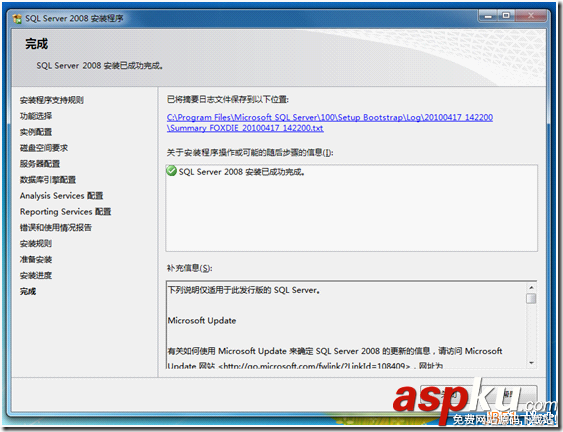Screen dimensions: 563x432
Task: Minimize the SQL Server setup window
Action: pyautogui.click(x=488, y=16)
